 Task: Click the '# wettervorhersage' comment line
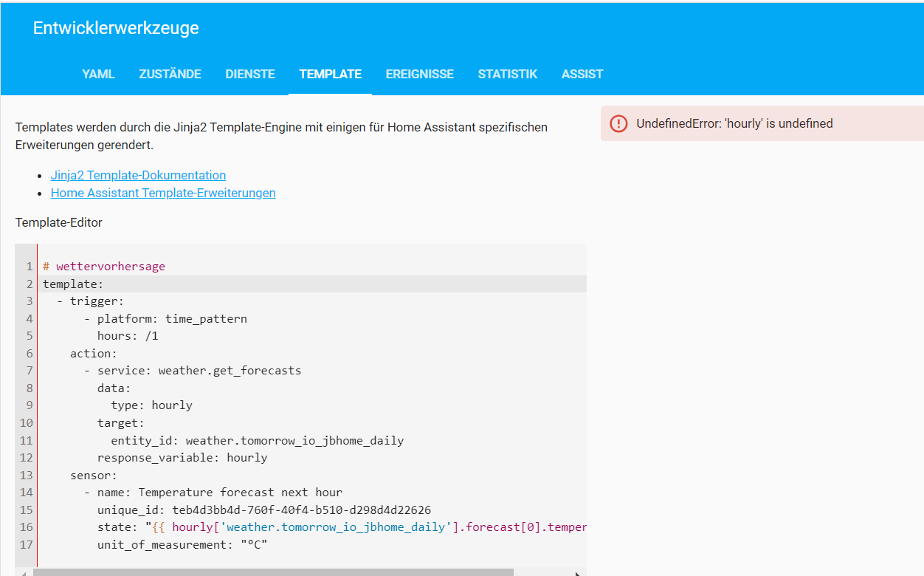coord(103,267)
